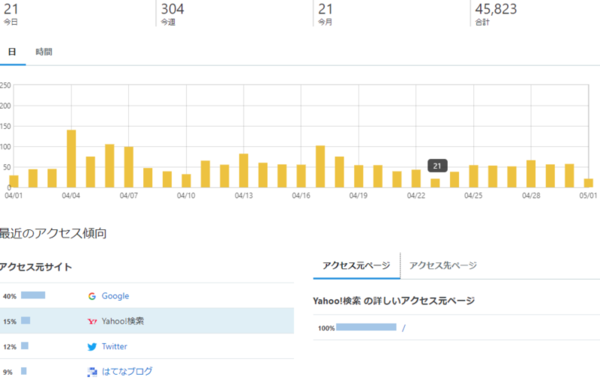This screenshot has height=383, width=600.
Task: Click the tallest bar at 04/04
Action: point(71,159)
